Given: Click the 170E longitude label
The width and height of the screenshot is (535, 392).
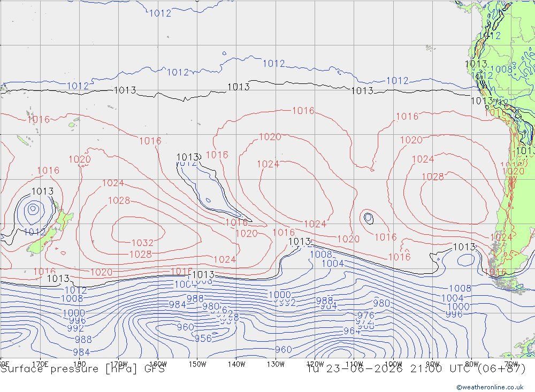Looking at the screenshot, I should click(40, 364).
